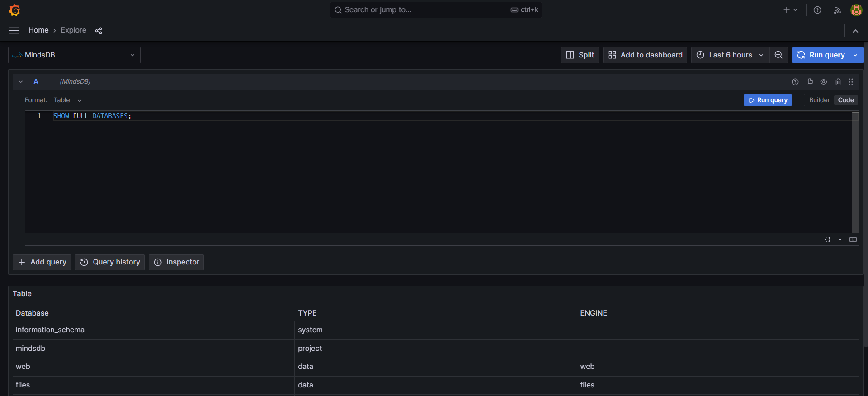Focus the Search or jump to field
The image size is (868, 396).
click(x=436, y=10)
